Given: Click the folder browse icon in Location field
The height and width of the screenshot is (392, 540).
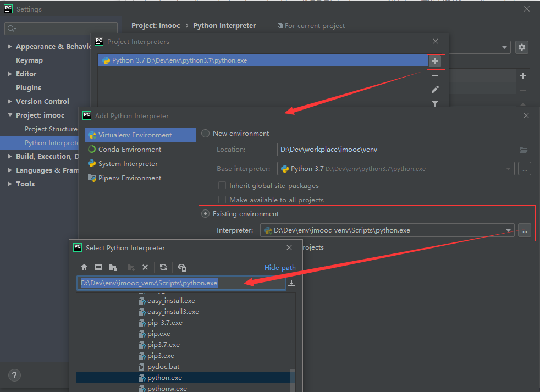Looking at the screenshot, I should [524, 150].
